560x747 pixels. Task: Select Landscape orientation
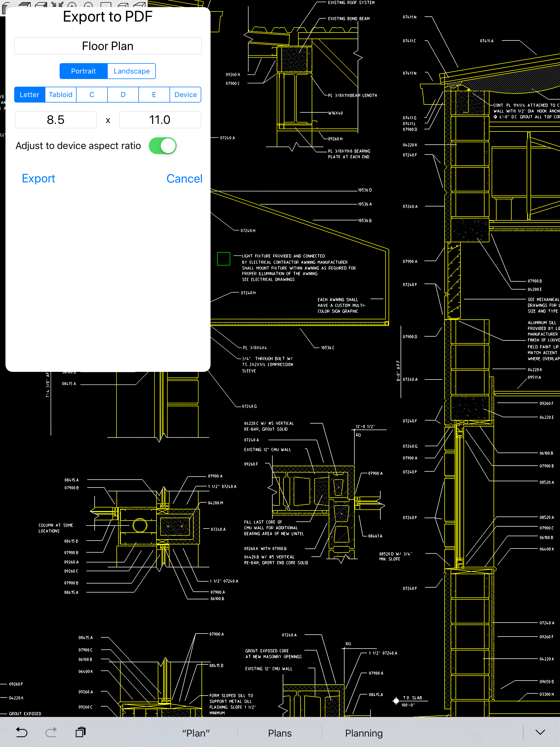coord(132,71)
